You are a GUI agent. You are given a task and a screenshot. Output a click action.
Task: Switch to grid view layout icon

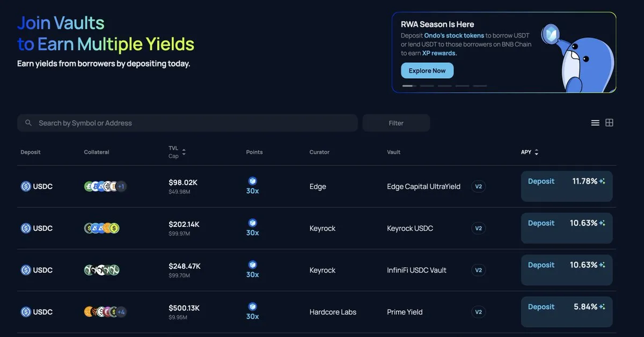(x=609, y=123)
